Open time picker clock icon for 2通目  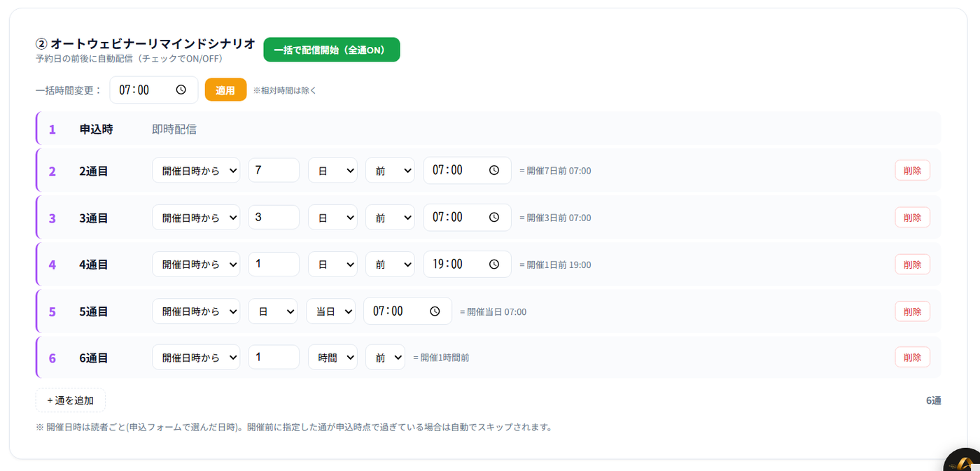pyautogui.click(x=493, y=170)
